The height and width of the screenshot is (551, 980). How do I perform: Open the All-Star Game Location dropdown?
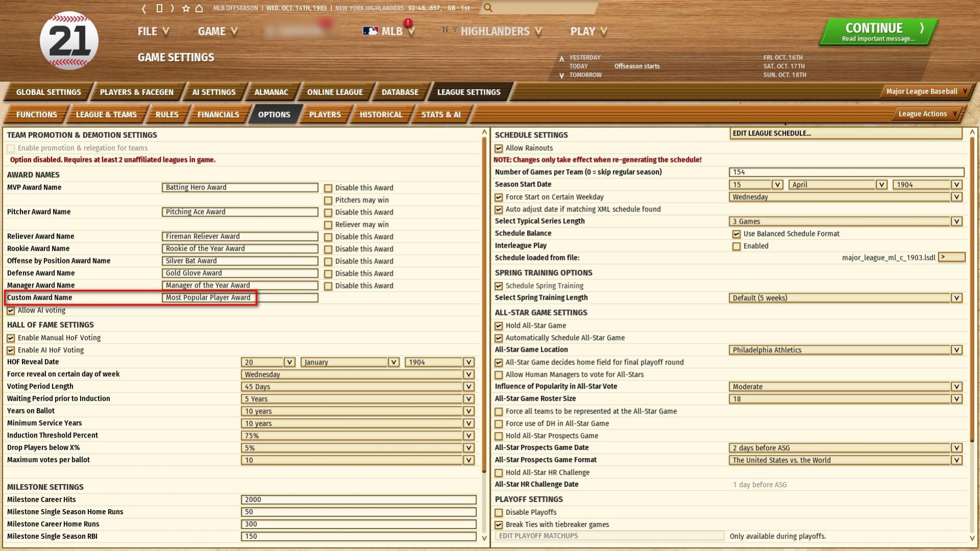pos(957,350)
